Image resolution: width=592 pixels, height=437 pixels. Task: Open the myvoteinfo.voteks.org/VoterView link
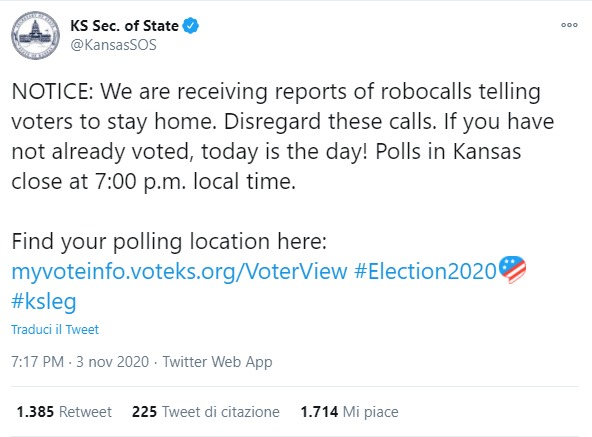coord(179,272)
